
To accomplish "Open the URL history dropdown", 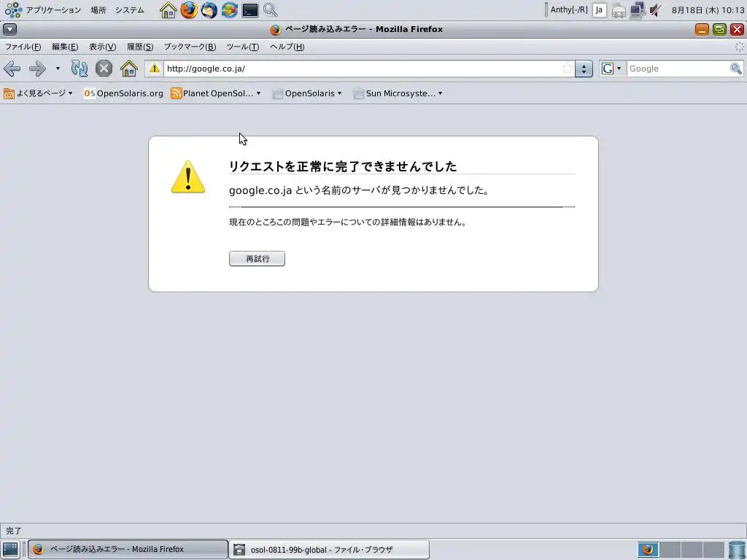I will tap(584, 69).
